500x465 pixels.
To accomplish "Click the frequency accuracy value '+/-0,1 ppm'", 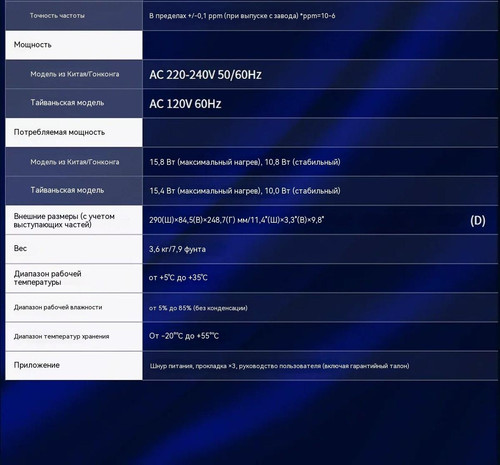I will point(205,16).
